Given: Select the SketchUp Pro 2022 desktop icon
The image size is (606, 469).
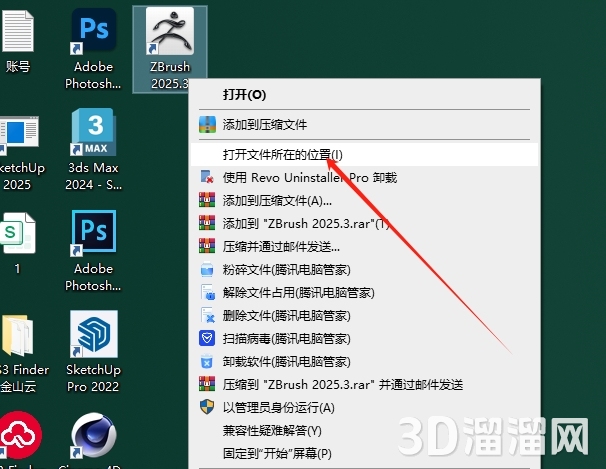Looking at the screenshot, I should click(93, 337).
